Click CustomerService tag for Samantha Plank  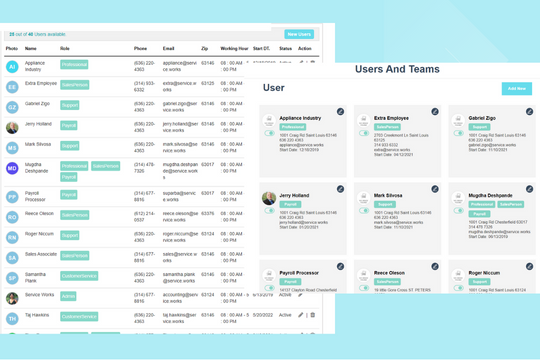pos(79,276)
